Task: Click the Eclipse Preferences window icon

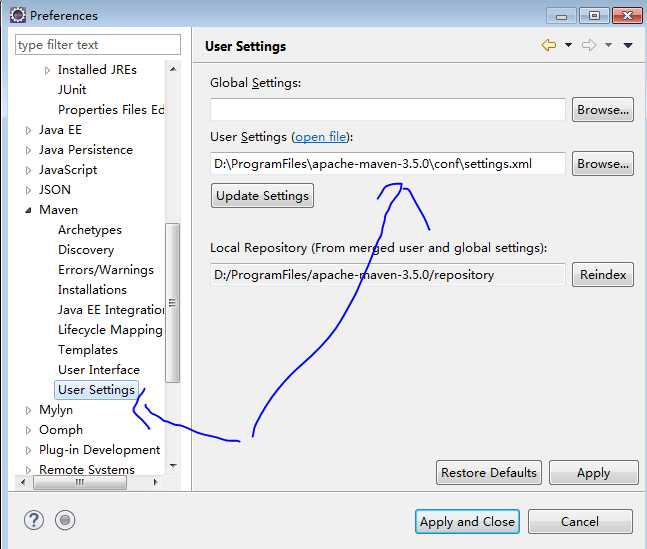Action: (x=18, y=15)
